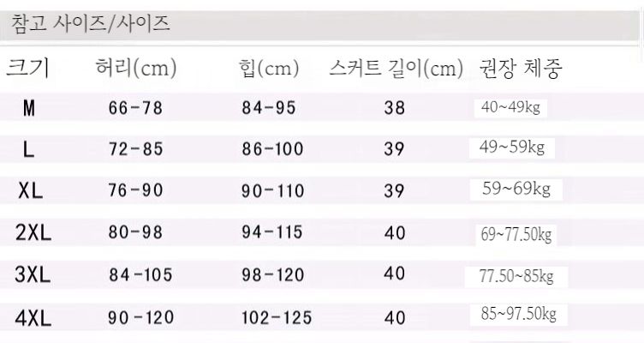
Task: Click the 38 skirt length value
Action: click(x=395, y=108)
